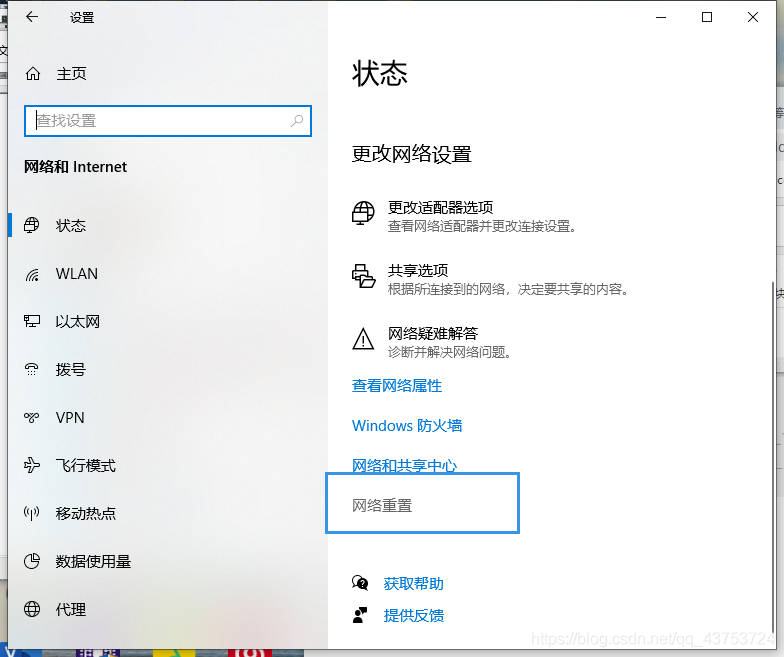Click the 代理 globe icon
The width and height of the screenshot is (784, 657).
(x=32, y=609)
